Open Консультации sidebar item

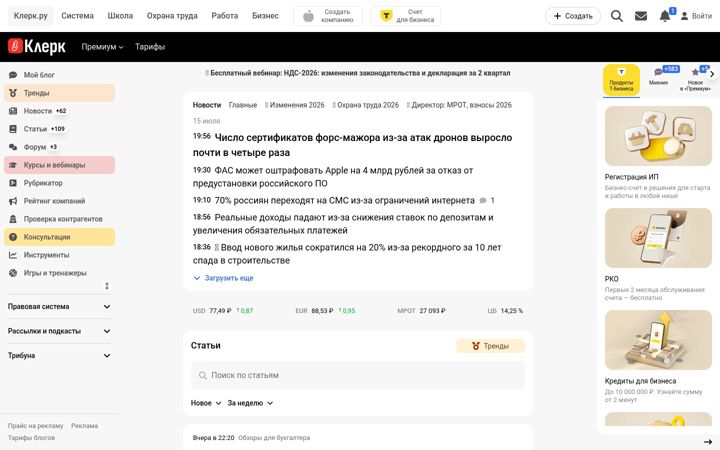(x=59, y=237)
